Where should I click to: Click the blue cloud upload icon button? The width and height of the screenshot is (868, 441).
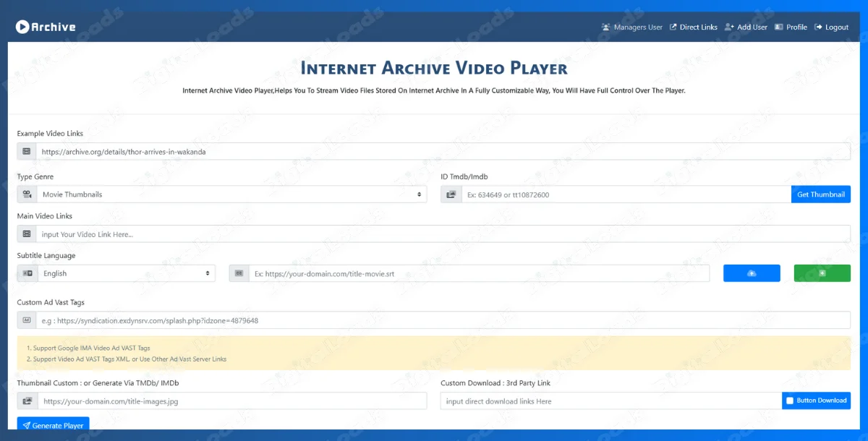pos(752,273)
